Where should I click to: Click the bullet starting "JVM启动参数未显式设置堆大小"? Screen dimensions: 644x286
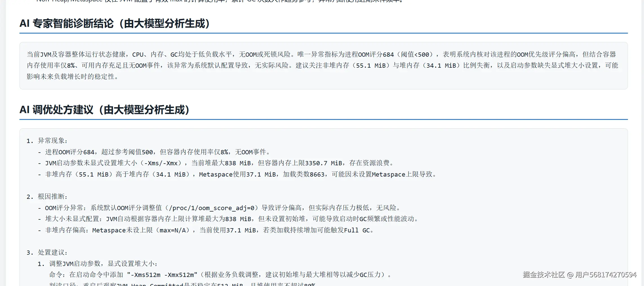[216, 163]
